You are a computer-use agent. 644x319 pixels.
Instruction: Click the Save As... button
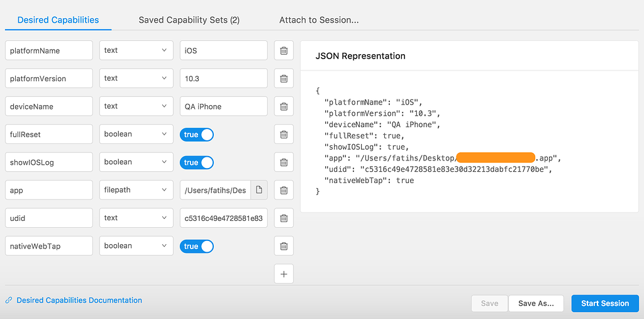536,303
